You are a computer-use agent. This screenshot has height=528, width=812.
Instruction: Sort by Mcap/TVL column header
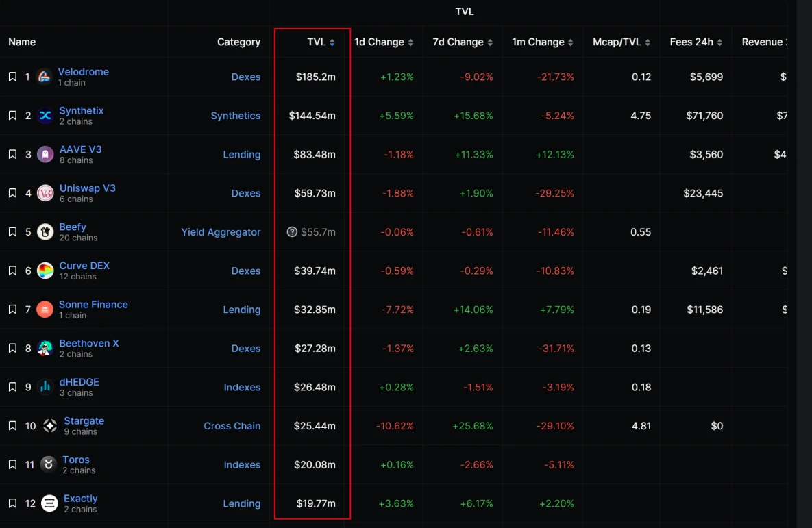coord(621,42)
